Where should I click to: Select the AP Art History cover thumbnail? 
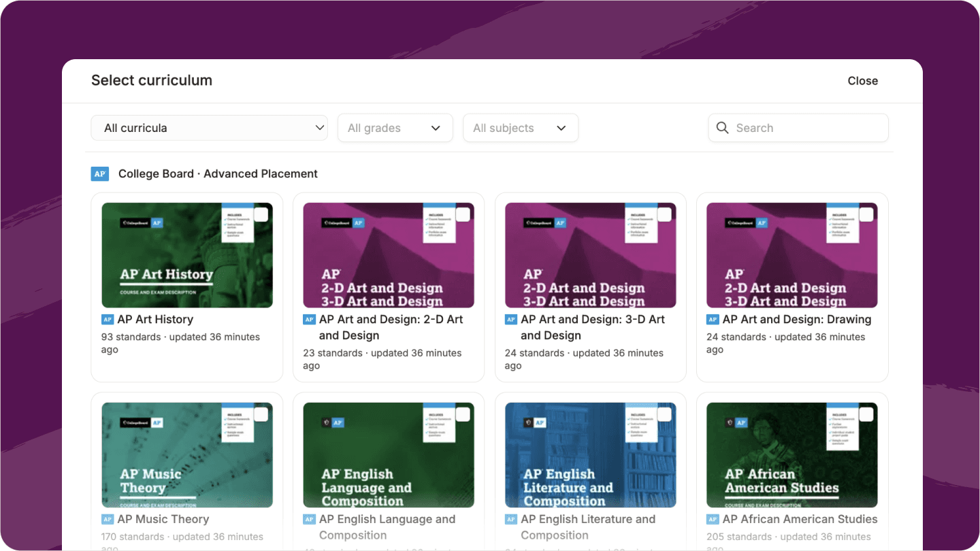pyautogui.click(x=187, y=255)
